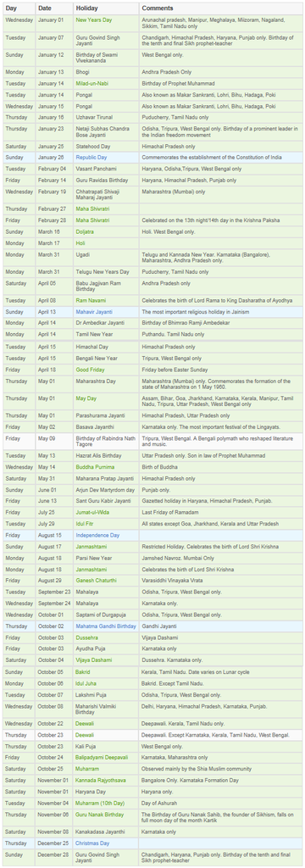Open the Mahatma Gandhi Birthday link
The width and height of the screenshot is (305, 868).
coord(103,626)
